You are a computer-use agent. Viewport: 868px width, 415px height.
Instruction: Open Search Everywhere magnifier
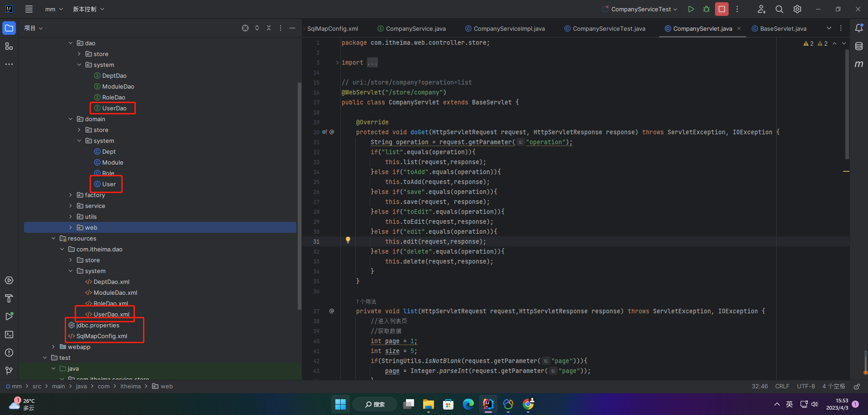click(x=779, y=9)
